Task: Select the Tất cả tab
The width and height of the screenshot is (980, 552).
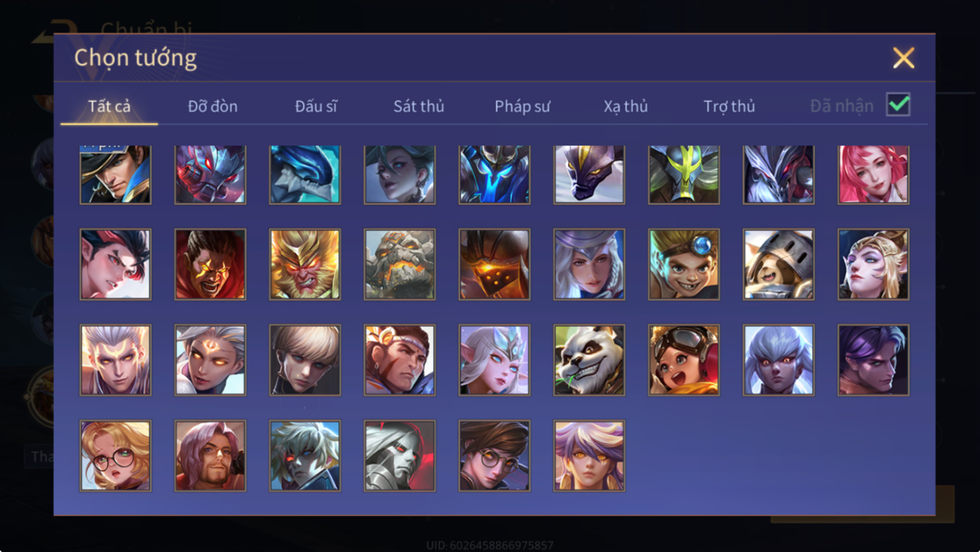Action: pos(109,107)
